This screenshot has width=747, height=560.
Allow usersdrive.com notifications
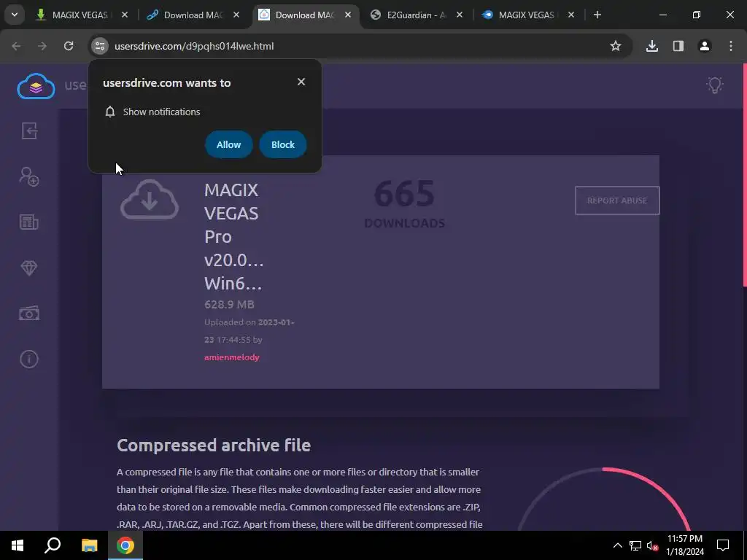[228, 144]
